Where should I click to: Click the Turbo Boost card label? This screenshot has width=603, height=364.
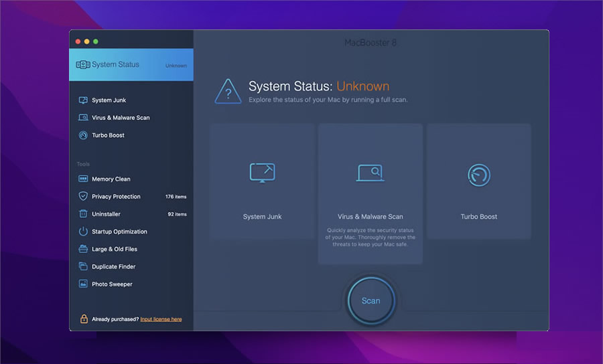click(479, 217)
